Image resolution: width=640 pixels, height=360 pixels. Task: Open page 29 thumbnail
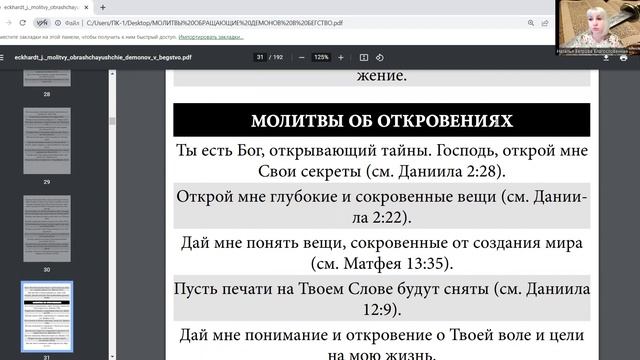pyautogui.click(x=47, y=141)
